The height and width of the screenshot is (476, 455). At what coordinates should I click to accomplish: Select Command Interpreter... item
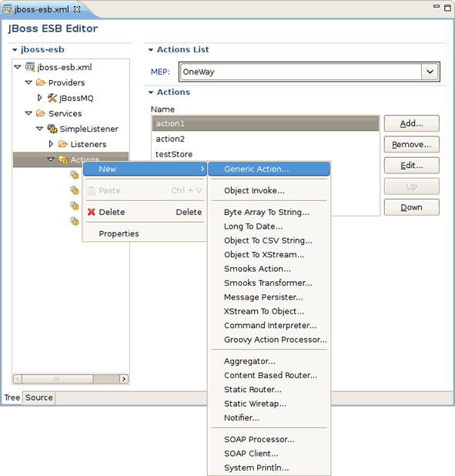click(x=269, y=326)
